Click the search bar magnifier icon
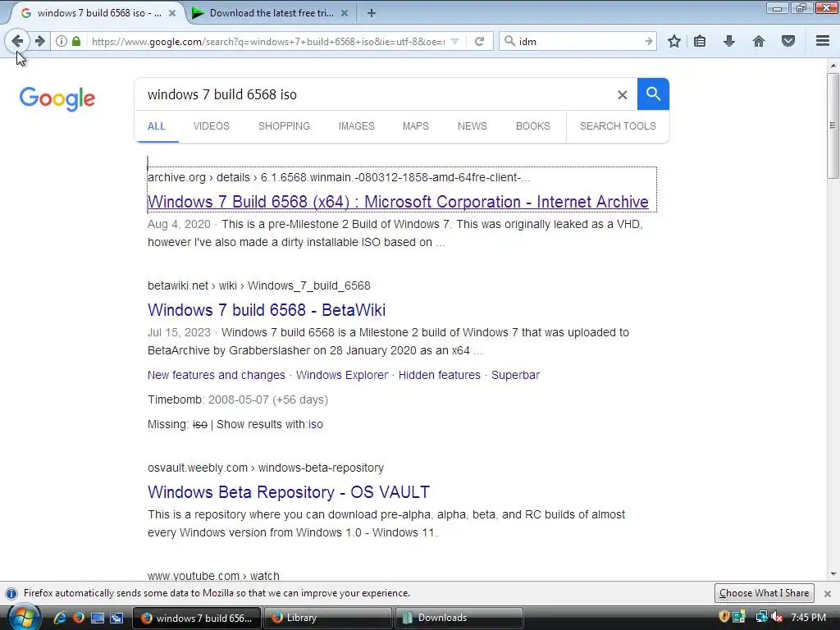Image resolution: width=840 pixels, height=630 pixels. [510, 41]
